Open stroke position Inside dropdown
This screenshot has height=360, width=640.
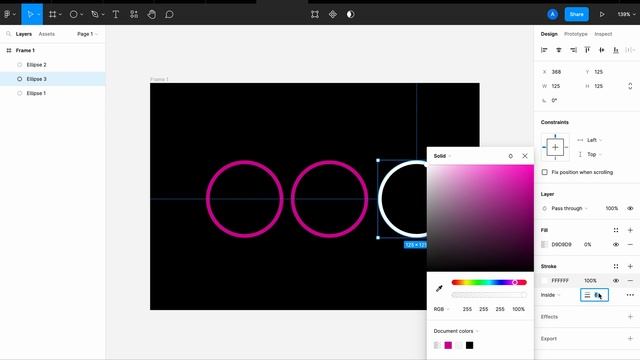[x=550, y=295]
